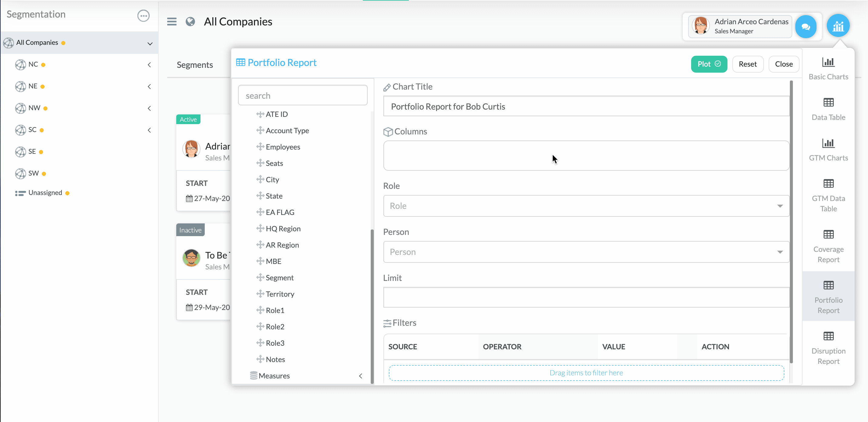Collapse the All Companies tree node

(x=150, y=44)
